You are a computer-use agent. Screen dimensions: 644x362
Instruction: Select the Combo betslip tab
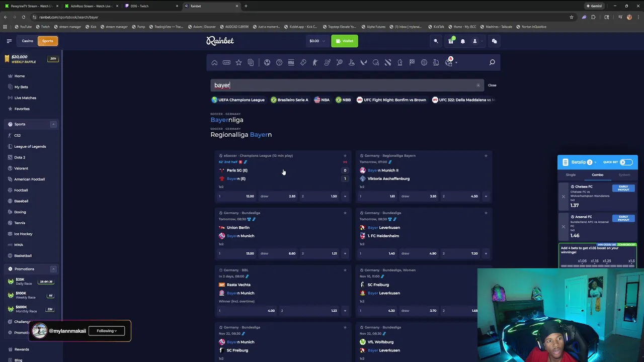[x=597, y=175]
